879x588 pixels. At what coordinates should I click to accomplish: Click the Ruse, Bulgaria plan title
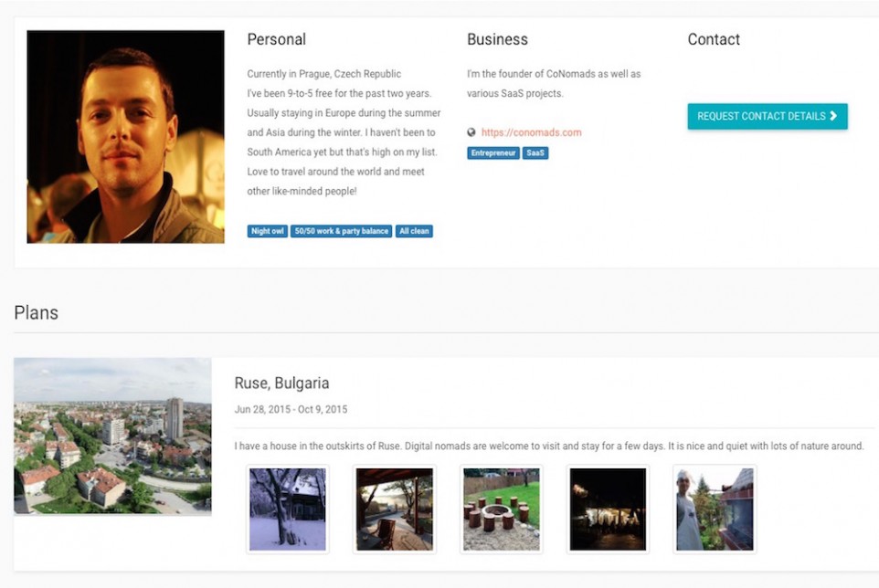[281, 383]
